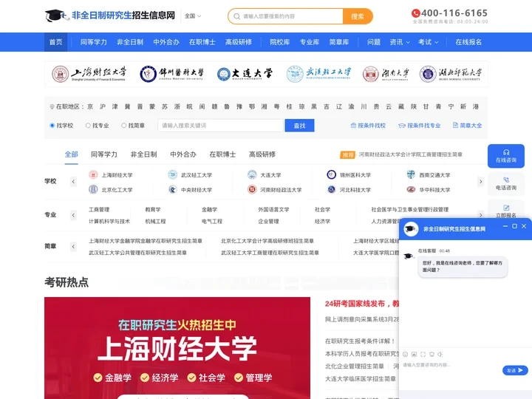Viewport: 532px width, 399px height.
Task: Click the location pin icon before 在职地区
Action: (52, 107)
